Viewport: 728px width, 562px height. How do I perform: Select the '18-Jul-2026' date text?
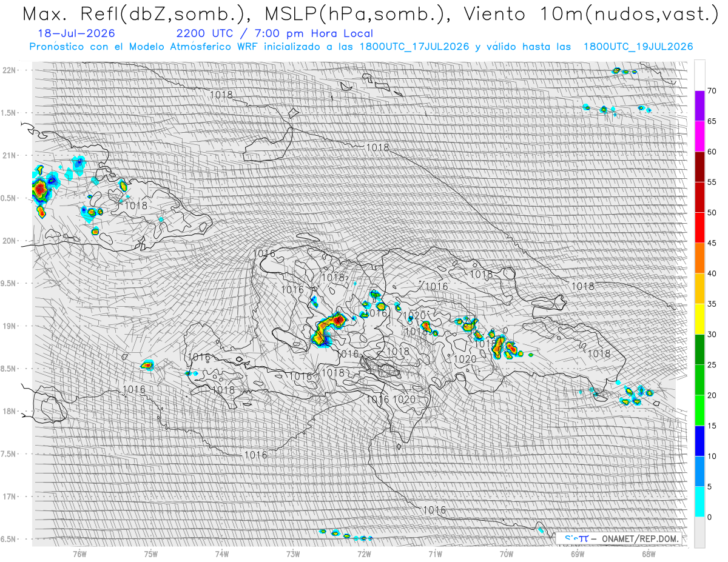(76, 34)
